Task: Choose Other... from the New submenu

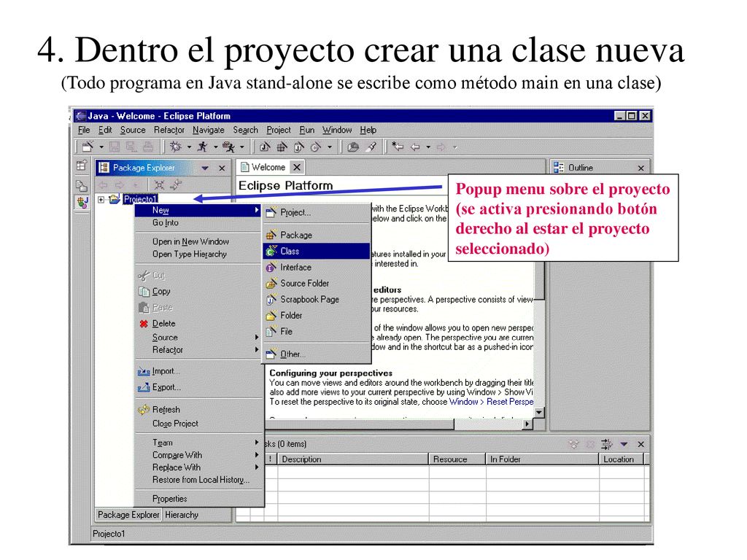Action: [317, 354]
